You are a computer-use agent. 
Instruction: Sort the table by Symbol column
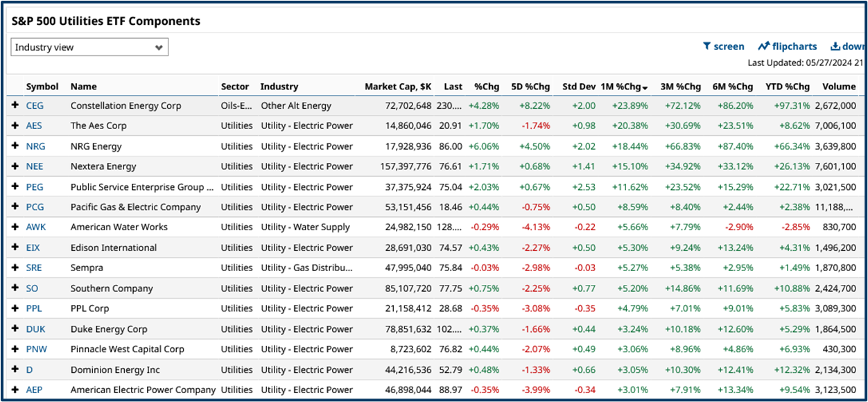pos(42,86)
